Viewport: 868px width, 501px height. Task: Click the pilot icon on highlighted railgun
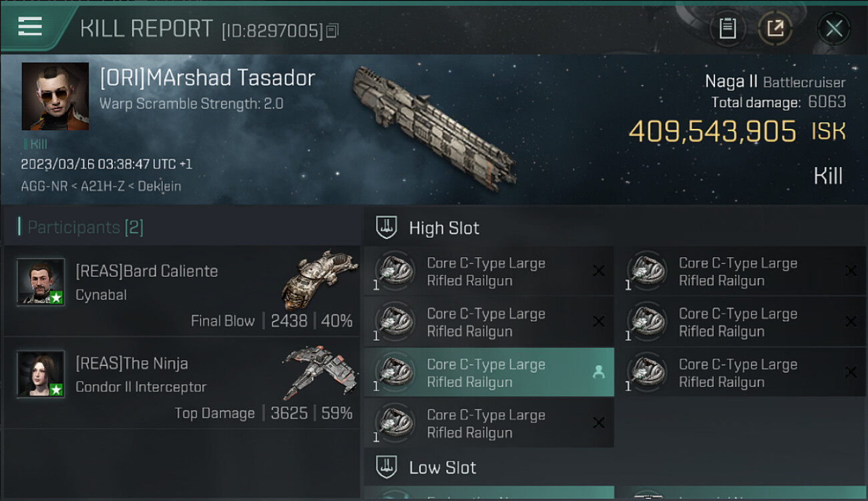[598, 373]
